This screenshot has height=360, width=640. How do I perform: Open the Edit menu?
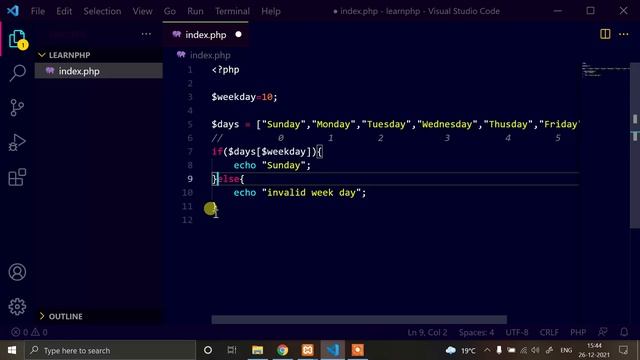point(64,11)
